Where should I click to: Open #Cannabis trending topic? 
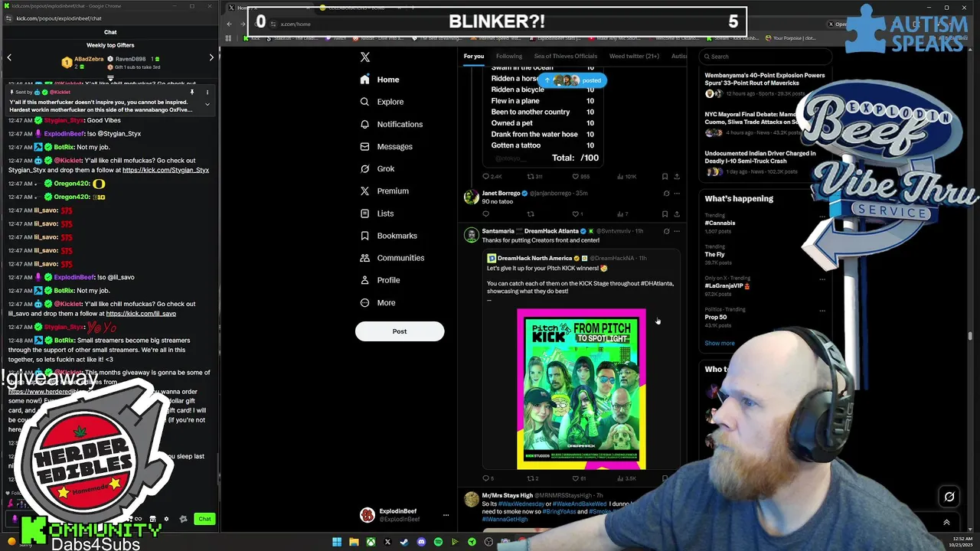pos(720,223)
